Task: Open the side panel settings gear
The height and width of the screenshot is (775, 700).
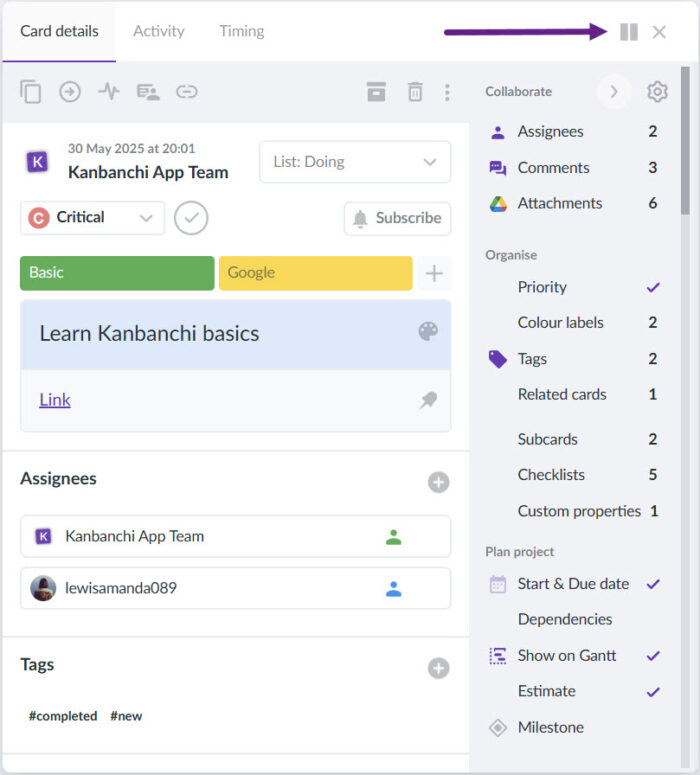Action: pos(657,91)
